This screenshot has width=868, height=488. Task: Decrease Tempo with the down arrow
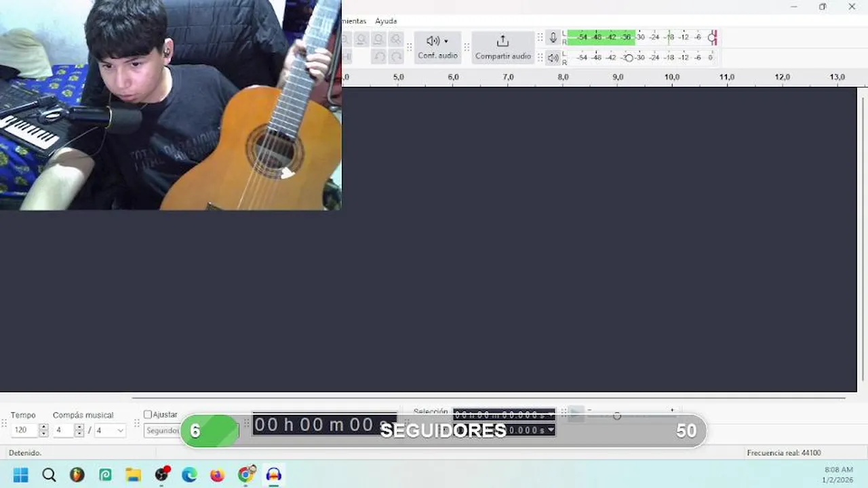pyautogui.click(x=43, y=434)
